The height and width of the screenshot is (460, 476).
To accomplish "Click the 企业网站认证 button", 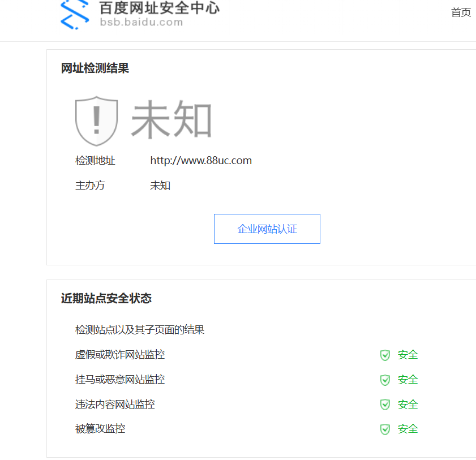I will pyautogui.click(x=267, y=229).
